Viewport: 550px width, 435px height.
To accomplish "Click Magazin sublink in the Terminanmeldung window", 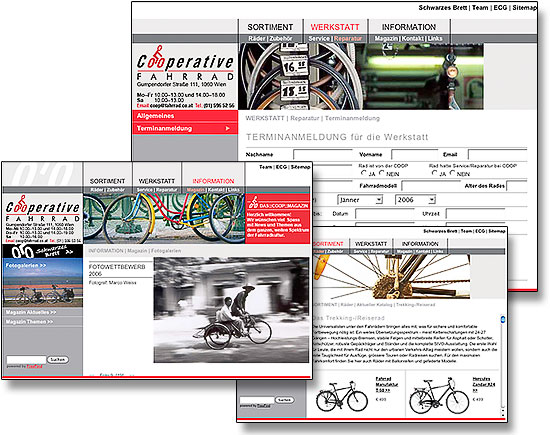I will [386, 39].
